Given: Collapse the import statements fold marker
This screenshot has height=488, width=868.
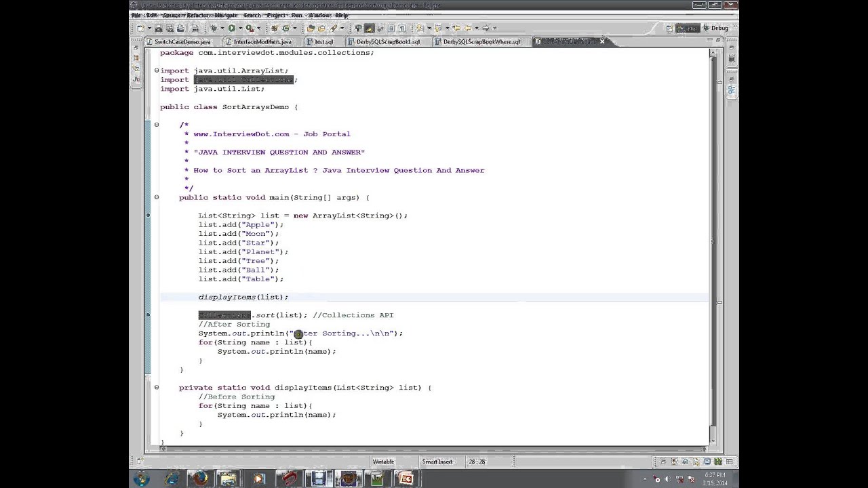Looking at the screenshot, I should point(156,70).
